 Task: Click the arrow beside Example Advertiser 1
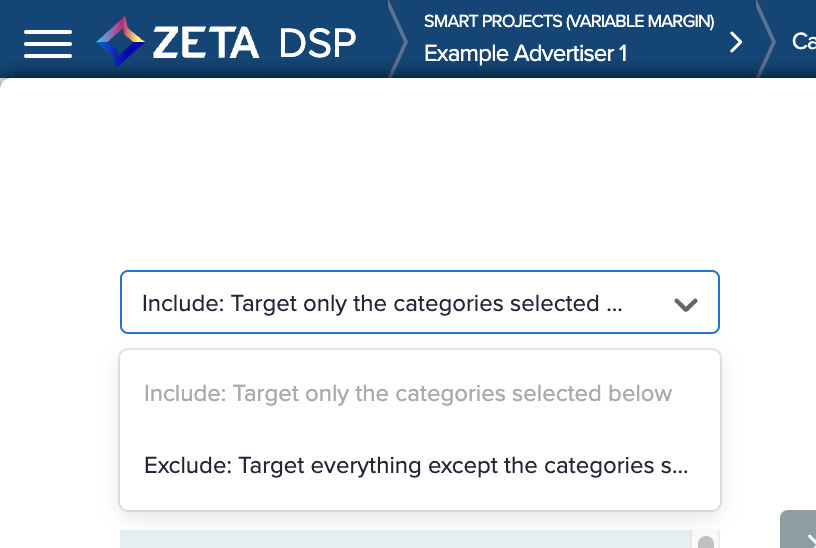737,42
